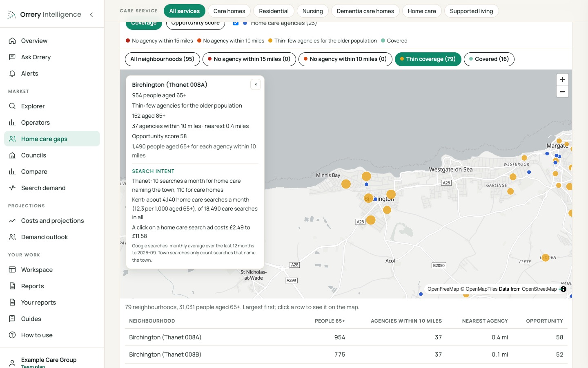This screenshot has height=368, width=588.
Task: Open How to use help icon
Action: click(12, 335)
